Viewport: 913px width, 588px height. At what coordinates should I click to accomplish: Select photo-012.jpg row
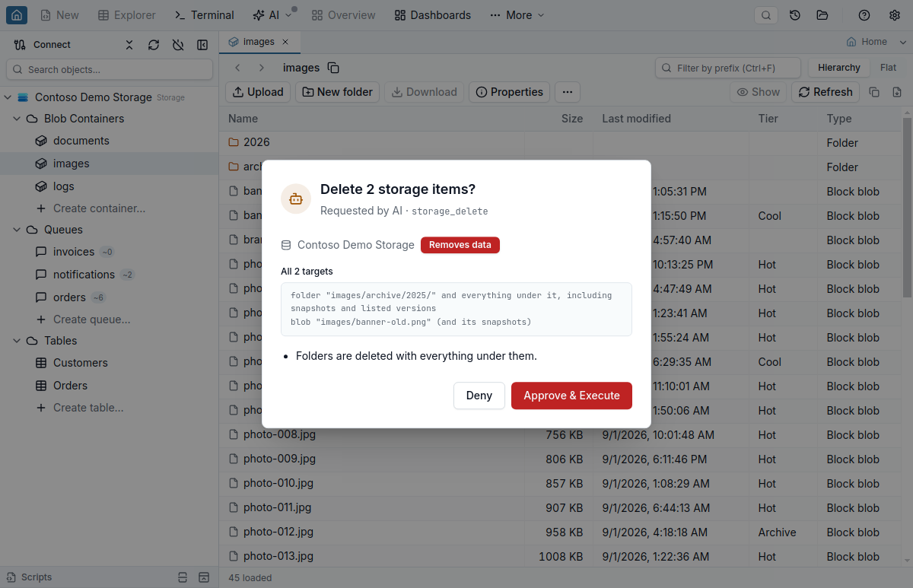click(561, 532)
